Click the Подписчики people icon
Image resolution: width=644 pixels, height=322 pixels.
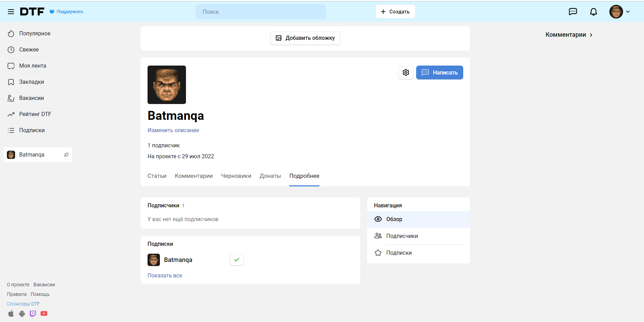coord(378,236)
